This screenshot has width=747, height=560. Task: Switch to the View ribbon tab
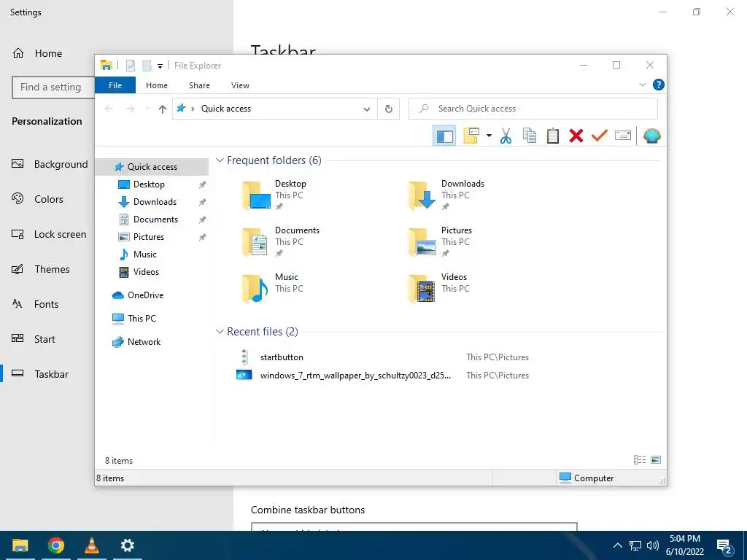click(x=240, y=85)
